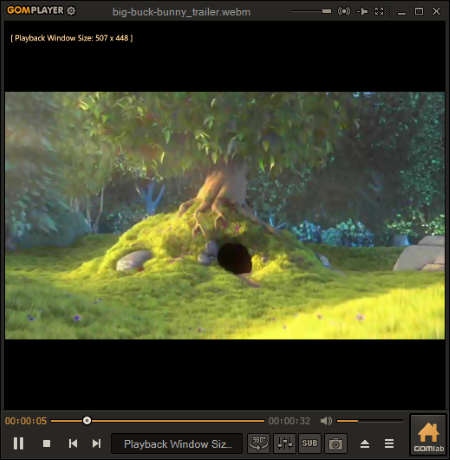Open the 360 degree video mode
Screen dimensions: 450x460
click(259, 444)
